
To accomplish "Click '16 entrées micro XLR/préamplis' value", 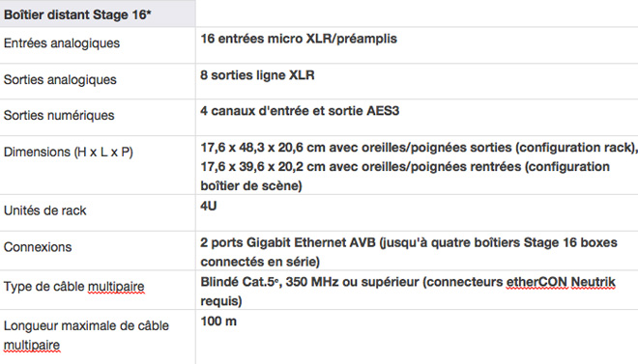I will (x=299, y=39).
